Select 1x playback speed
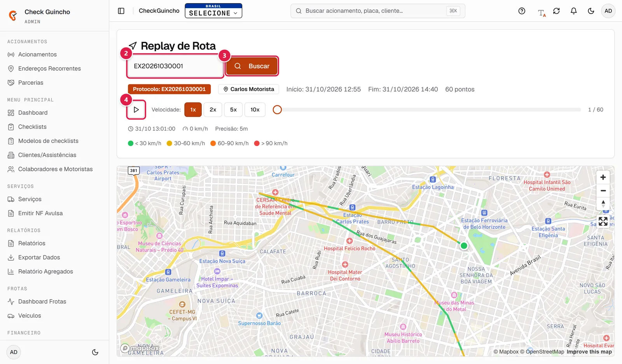Image resolution: width=622 pixels, height=364 pixels. [x=193, y=110]
